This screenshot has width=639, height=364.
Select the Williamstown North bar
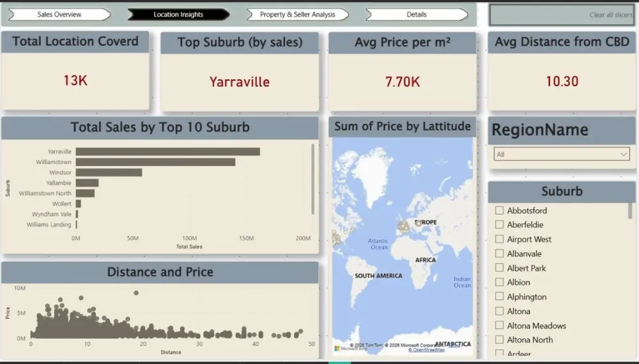[85, 193]
